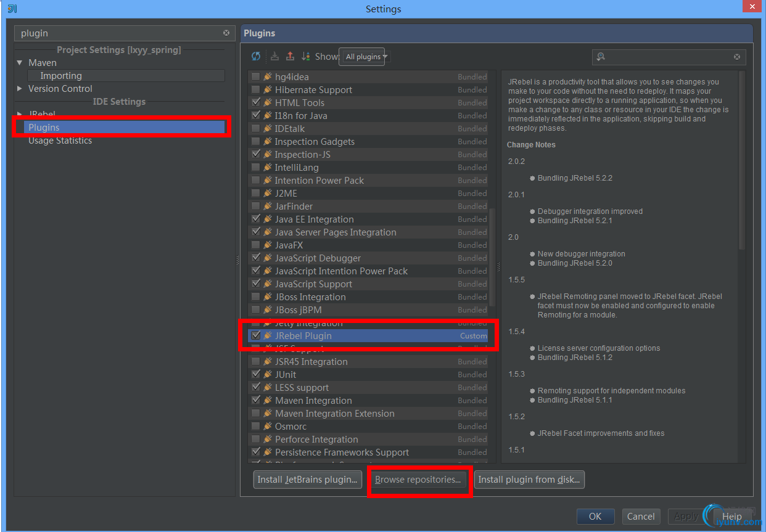This screenshot has width=766, height=532.
Task: Enable the Hibernate Support checkbox
Action: click(256, 89)
